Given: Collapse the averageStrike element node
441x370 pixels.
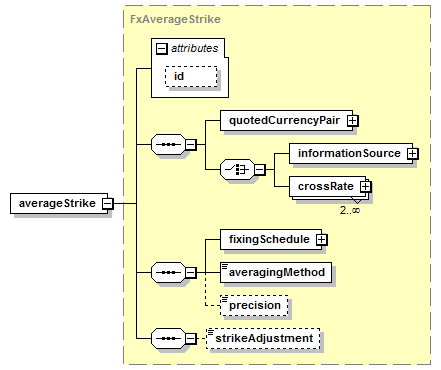Looking at the screenshot, I should (x=107, y=203).
